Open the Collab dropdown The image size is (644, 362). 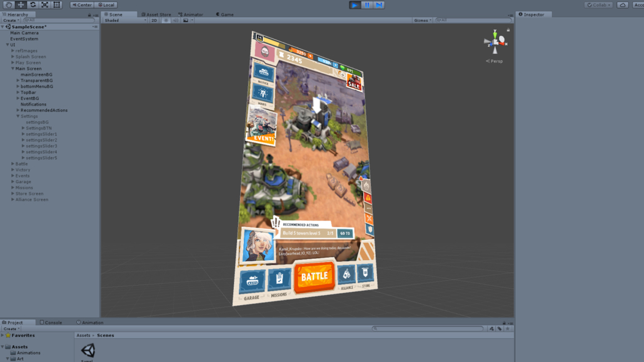pos(599,5)
